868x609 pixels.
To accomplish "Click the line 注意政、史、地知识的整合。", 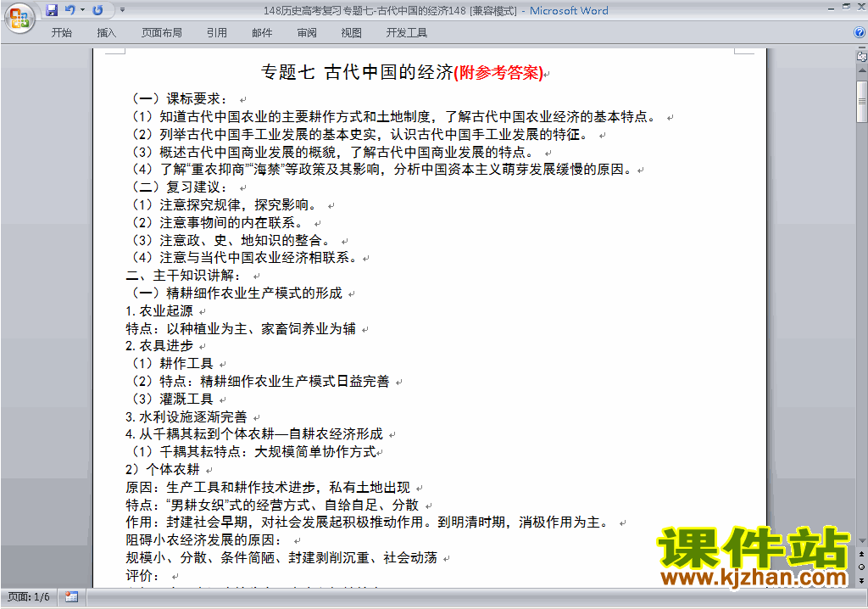I will (x=232, y=240).
